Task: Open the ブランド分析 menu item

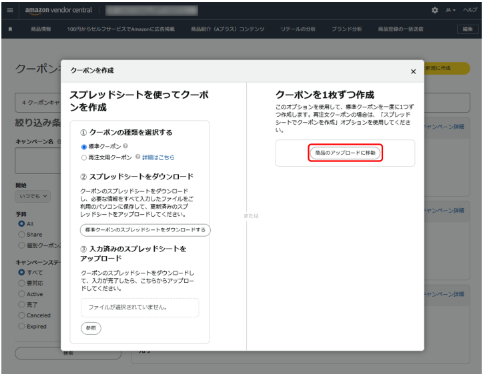Action: [347, 29]
